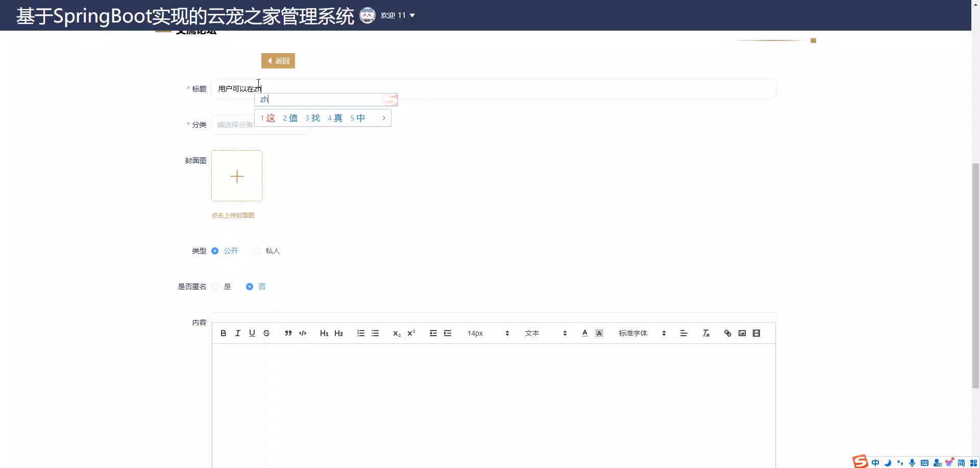The image size is (980, 468).
Task: Apply Heading 1 style
Action: pos(324,333)
